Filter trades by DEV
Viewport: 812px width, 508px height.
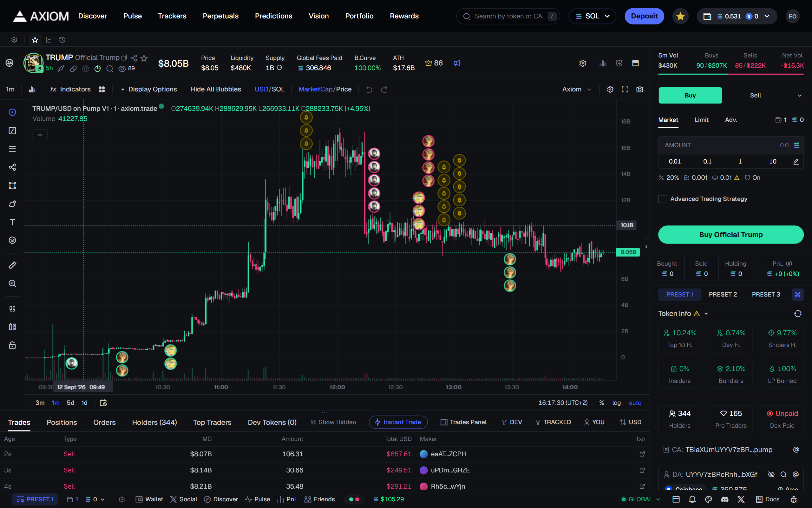pyautogui.click(x=512, y=422)
